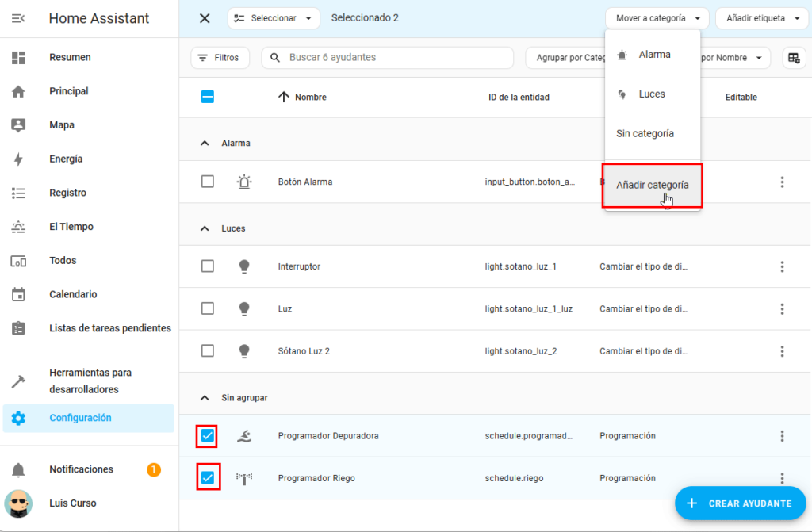Screen dimensions: 812x532
Task: Click the Crear ayudante button
Action: [x=740, y=503]
